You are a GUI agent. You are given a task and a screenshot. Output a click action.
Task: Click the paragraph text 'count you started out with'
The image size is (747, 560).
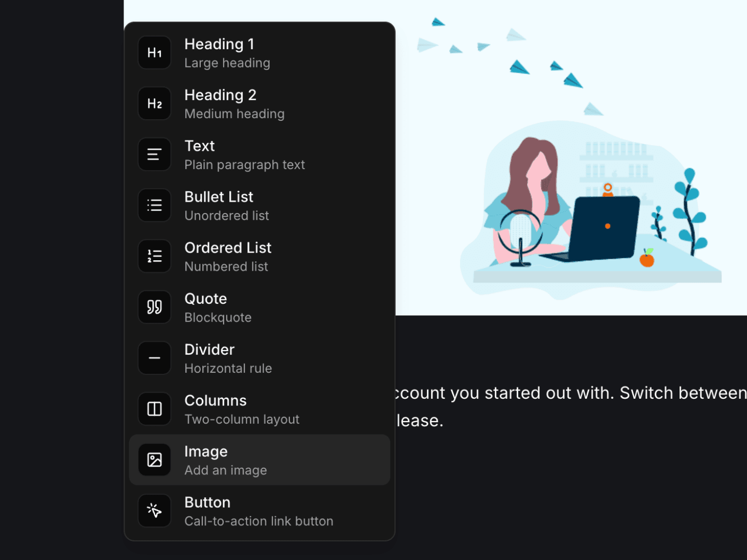pyautogui.click(x=504, y=393)
